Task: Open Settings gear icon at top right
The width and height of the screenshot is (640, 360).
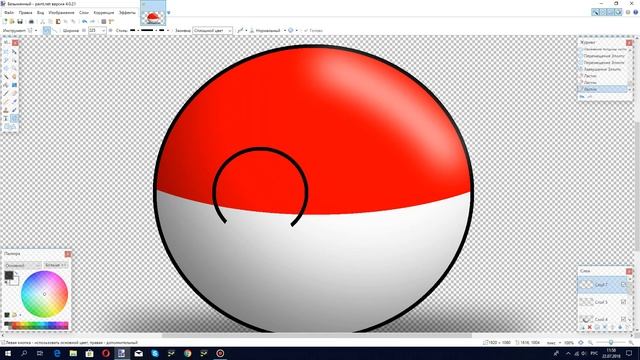Action: 628,12
